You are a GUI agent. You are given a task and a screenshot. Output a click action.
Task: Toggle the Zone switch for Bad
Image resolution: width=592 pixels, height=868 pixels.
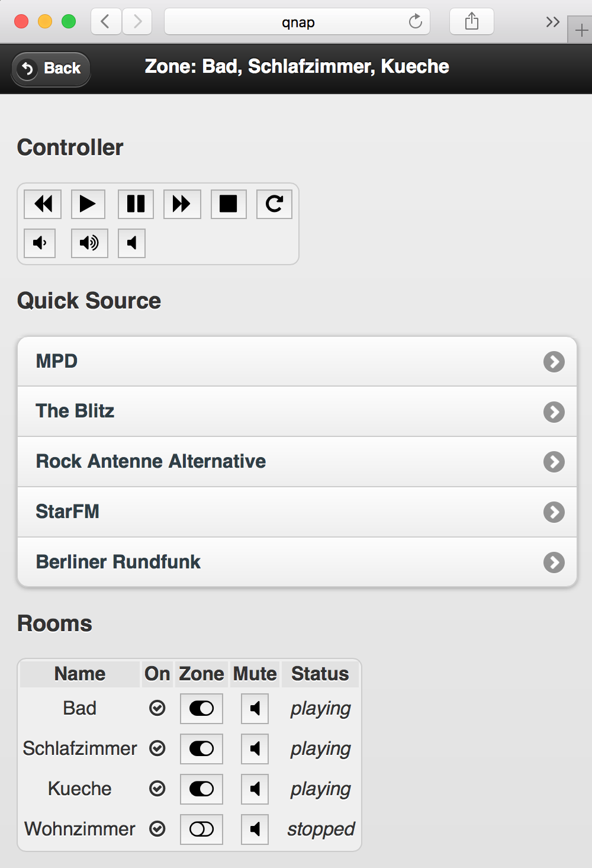pyautogui.click(x=201, y=709)
